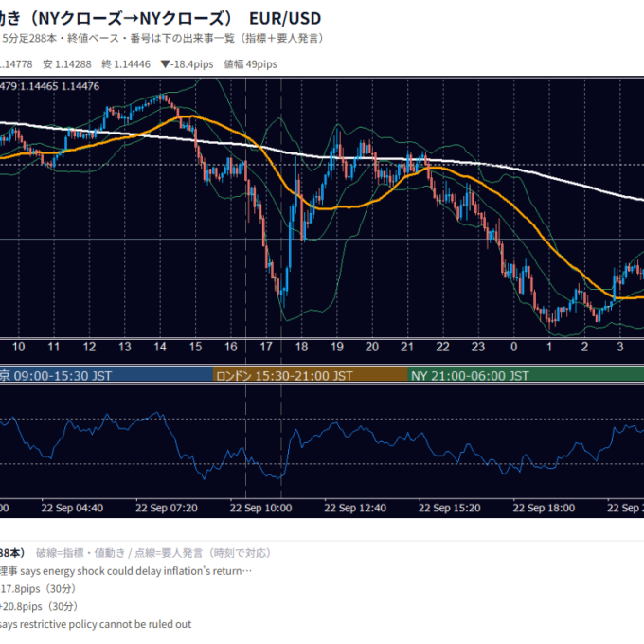
Task: Select the 東京 09:00-15:30 JST session bar
Action: [106, 375]
